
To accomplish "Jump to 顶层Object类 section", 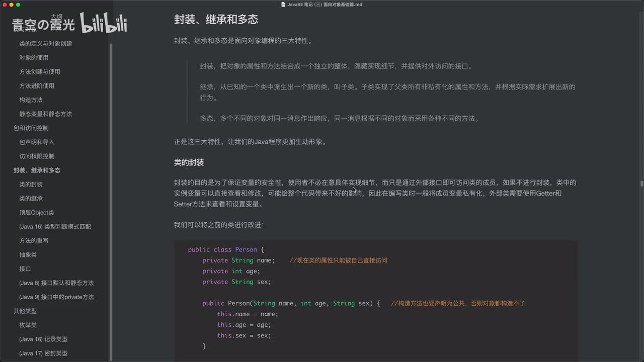I will click(x=36, y=213).
